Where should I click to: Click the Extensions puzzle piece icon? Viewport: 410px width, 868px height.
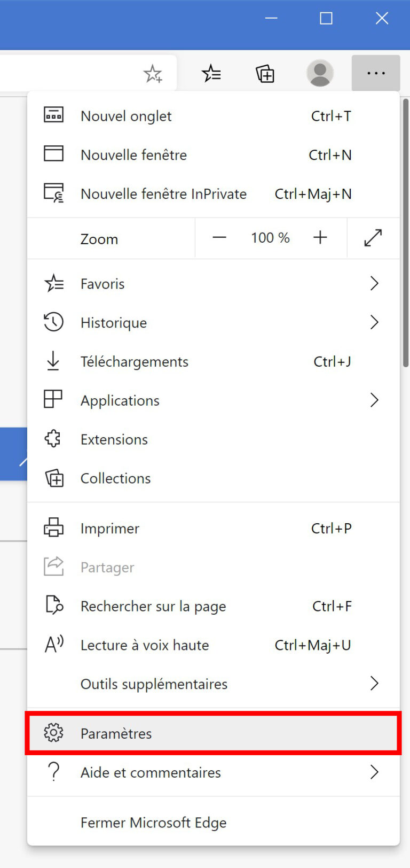click(x=53, y=439)
